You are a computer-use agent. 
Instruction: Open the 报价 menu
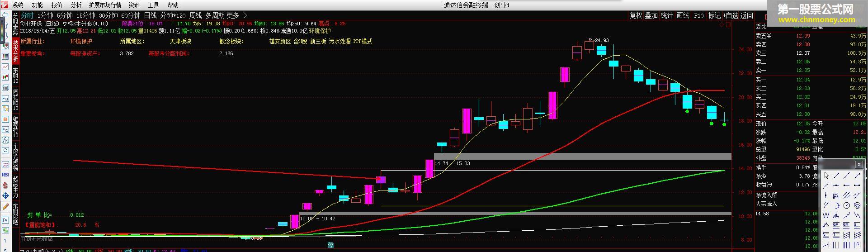click(57, 5)
